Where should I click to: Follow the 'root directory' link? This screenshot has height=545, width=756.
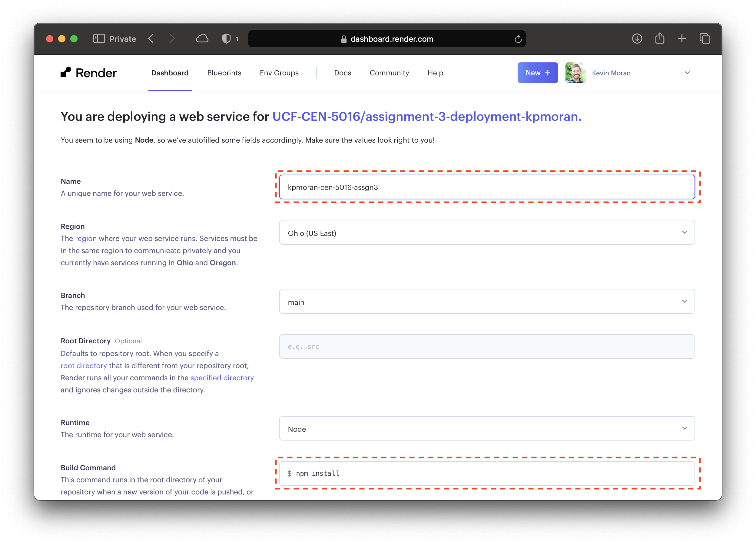point(84,366)
